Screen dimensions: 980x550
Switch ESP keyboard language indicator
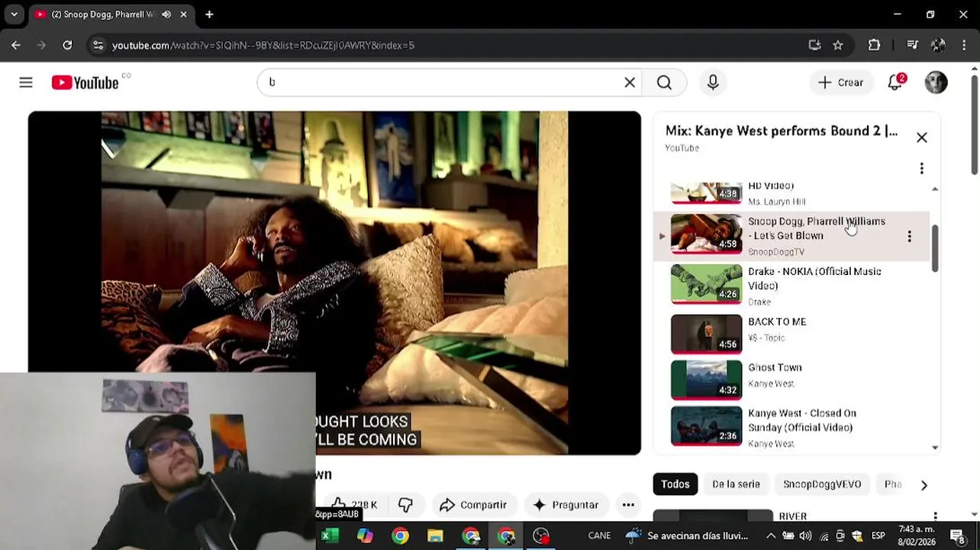tap(878, 535)
